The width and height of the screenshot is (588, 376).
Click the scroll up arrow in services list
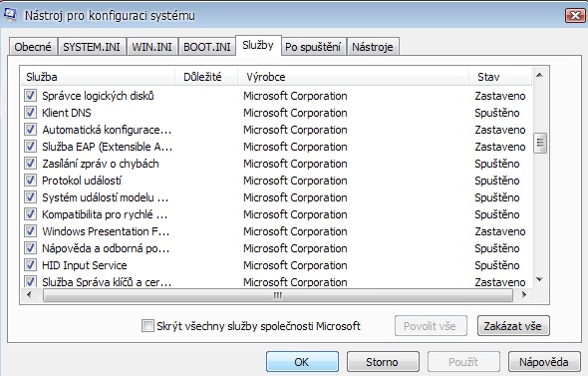coord(539,75)
